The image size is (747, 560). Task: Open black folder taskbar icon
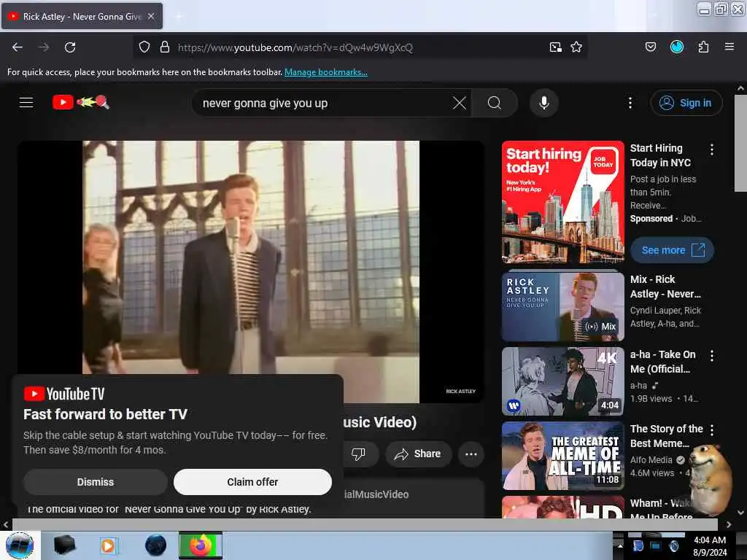[x=65, y=545]
